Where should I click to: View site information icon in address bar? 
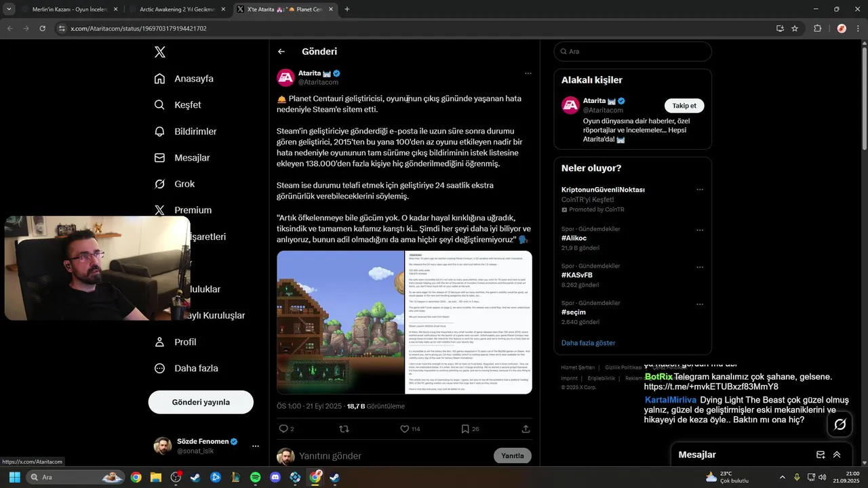click(62, 28)
